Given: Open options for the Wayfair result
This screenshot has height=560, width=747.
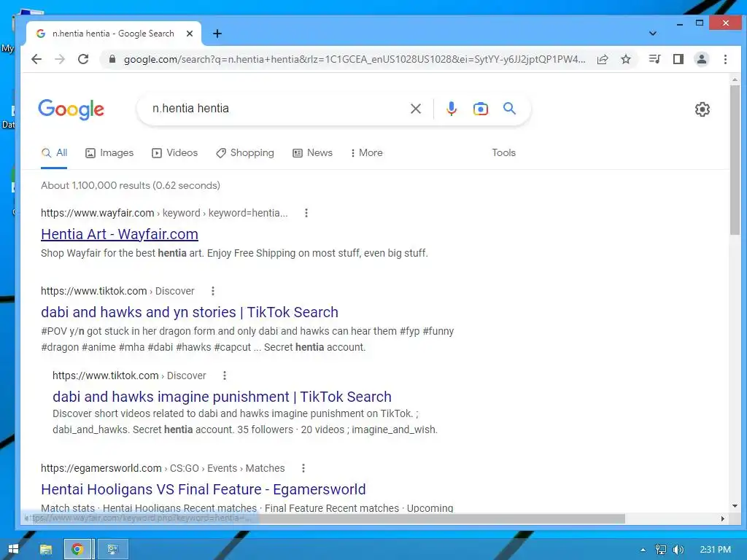Looking at the screenshot, I should tap(306, 213).
